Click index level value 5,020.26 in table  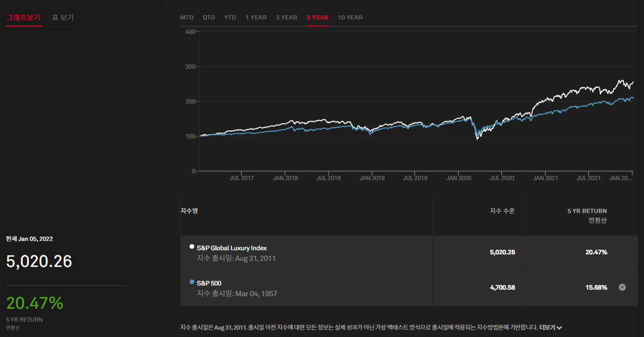502,252
